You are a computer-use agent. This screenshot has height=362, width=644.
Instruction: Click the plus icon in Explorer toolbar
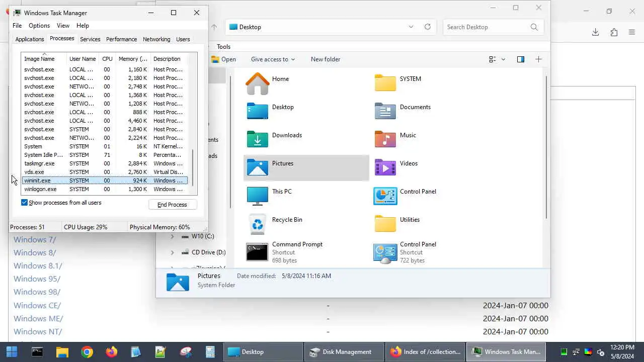(538, 59)
